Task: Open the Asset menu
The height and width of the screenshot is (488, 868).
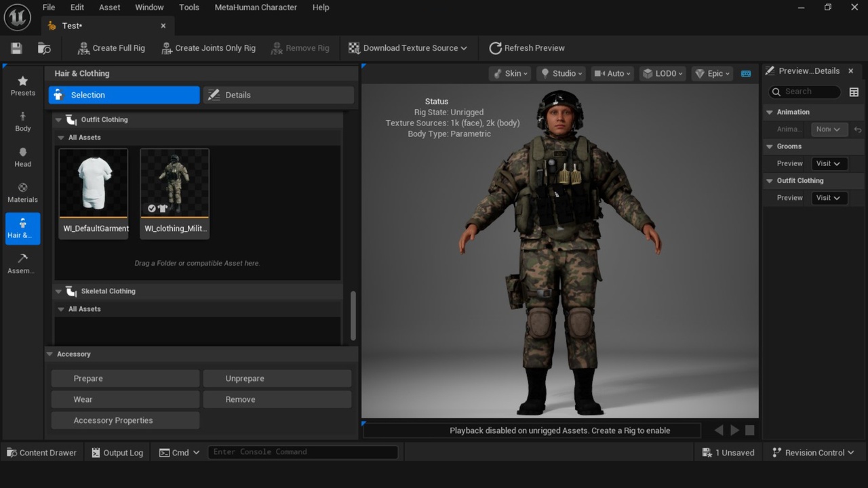Action: point(109,7)
